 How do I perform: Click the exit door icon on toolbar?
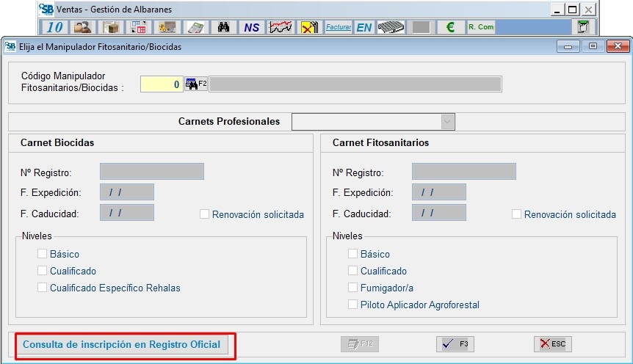[583, 27]
